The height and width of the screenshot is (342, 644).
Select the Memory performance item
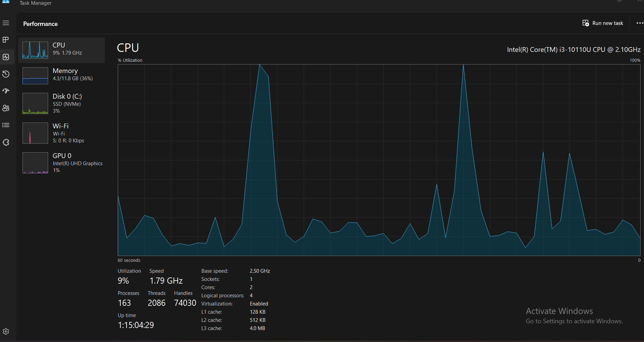(x=61, y=75)
